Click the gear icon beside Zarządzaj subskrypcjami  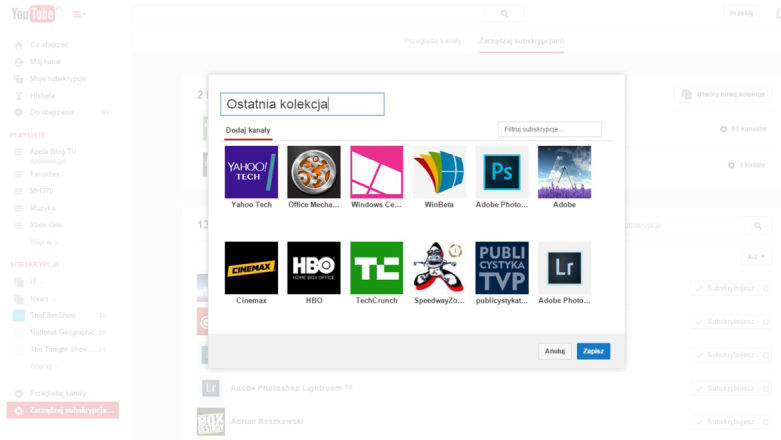(18, 411)
